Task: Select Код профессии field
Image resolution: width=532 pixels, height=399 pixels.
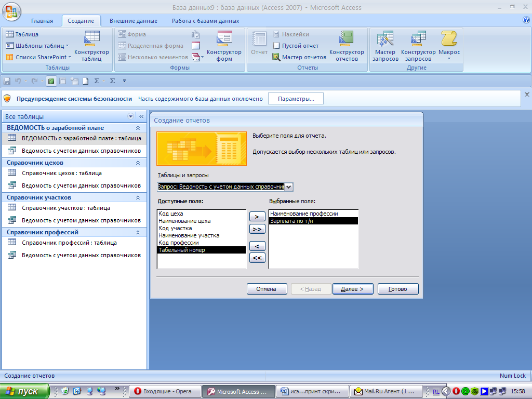Action: [x=202, y=243]
